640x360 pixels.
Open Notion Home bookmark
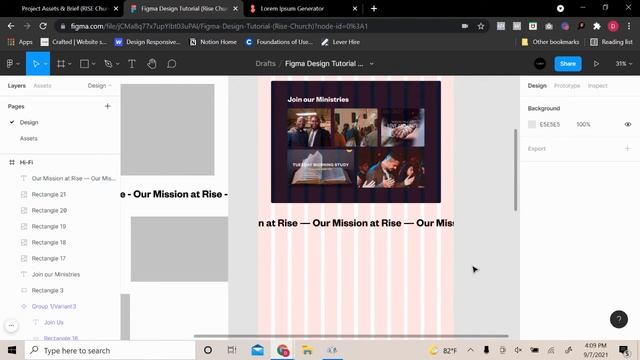point(213,42)
